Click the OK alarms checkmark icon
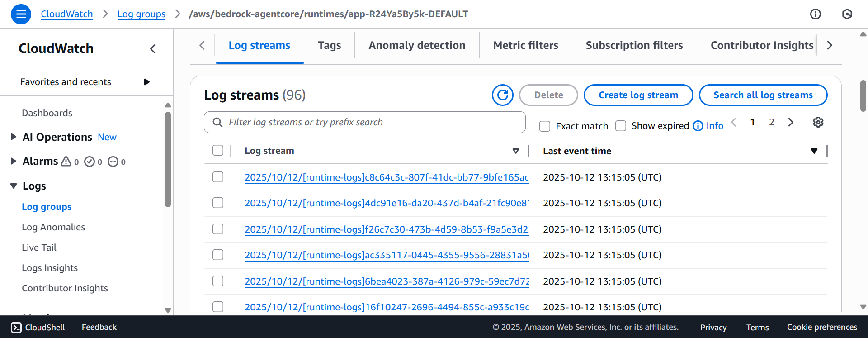This screenshot has width=868, height=338. (x=90, y=162)
